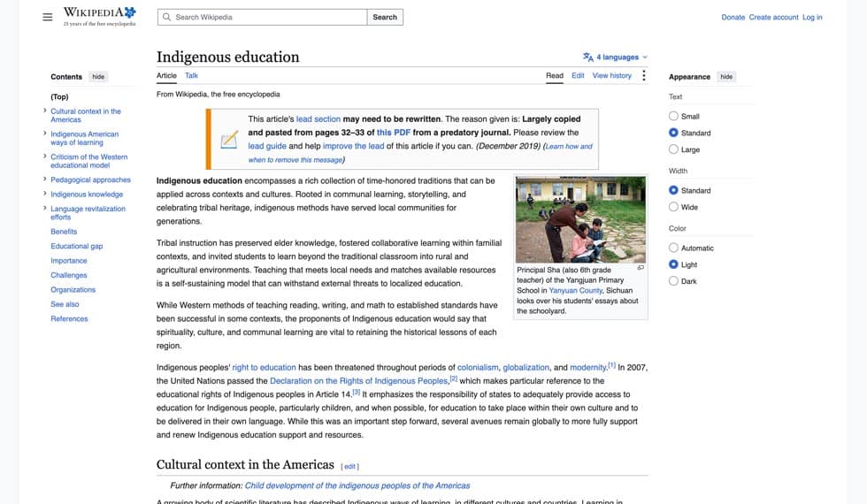Open the colonialism link
This screenshot has height=504, width=867.
pyautogui.click(x=478, y=368)
